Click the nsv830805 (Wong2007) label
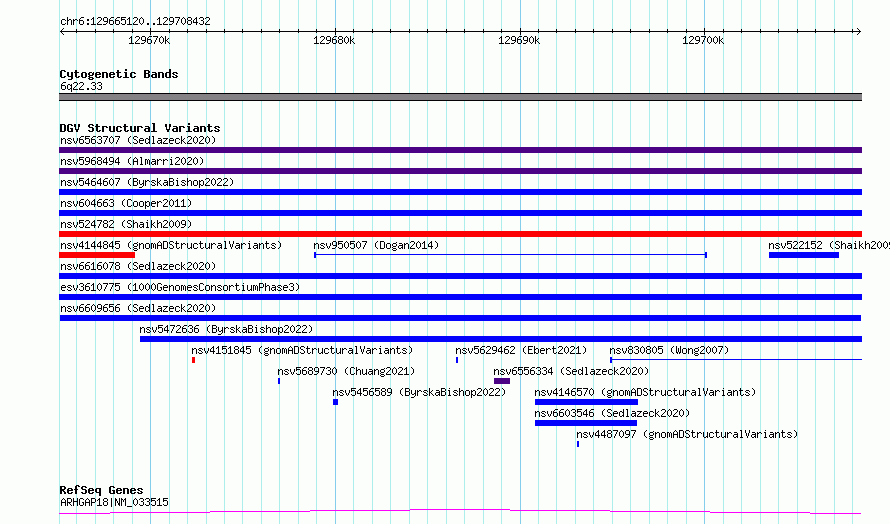 pos(669,350)
